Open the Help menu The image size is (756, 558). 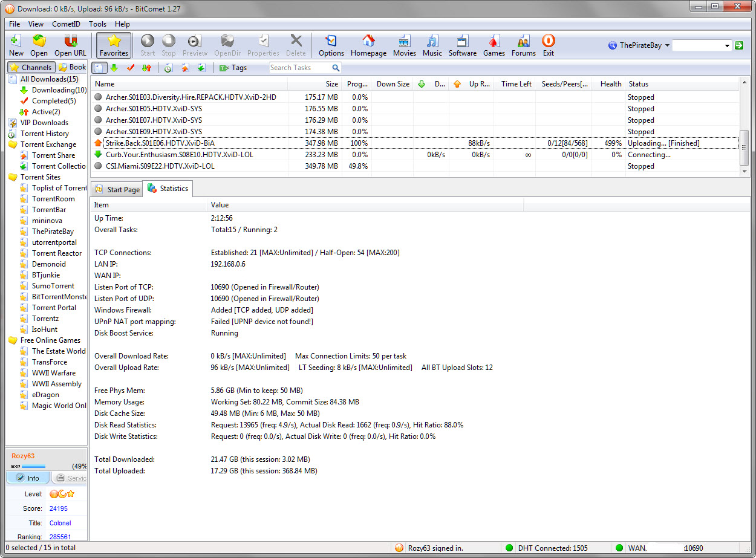click(x=122, y=24)
